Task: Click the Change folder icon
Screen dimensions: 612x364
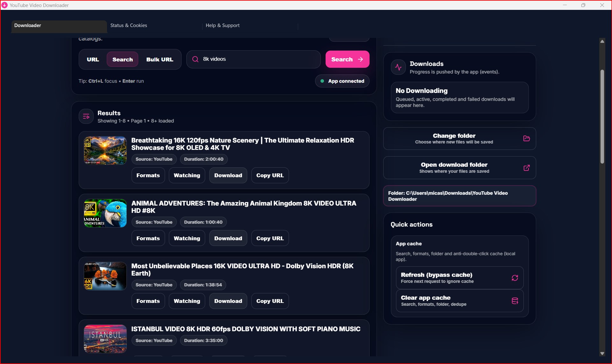Action: tap(526, 138)
